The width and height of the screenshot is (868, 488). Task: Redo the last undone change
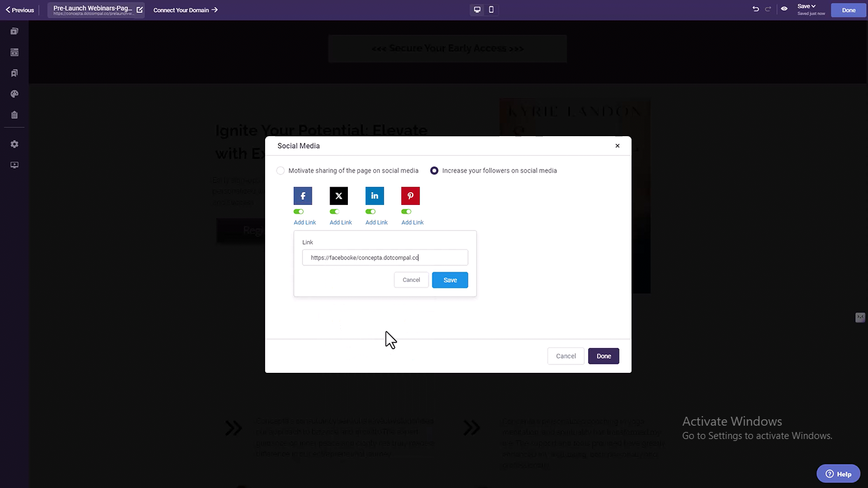click(x=768, y=10)
